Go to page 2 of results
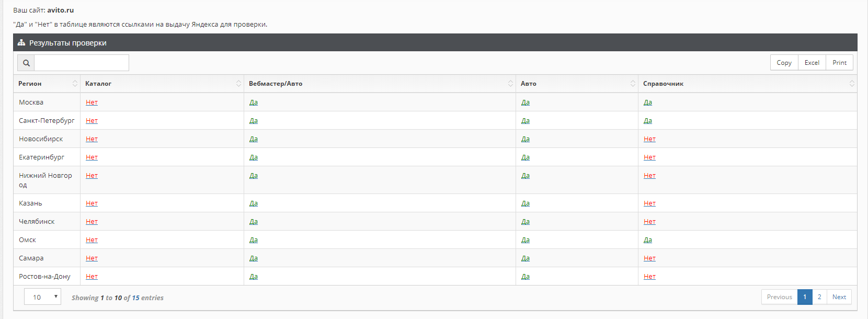 pyautogui.click(x=819, y=297)
